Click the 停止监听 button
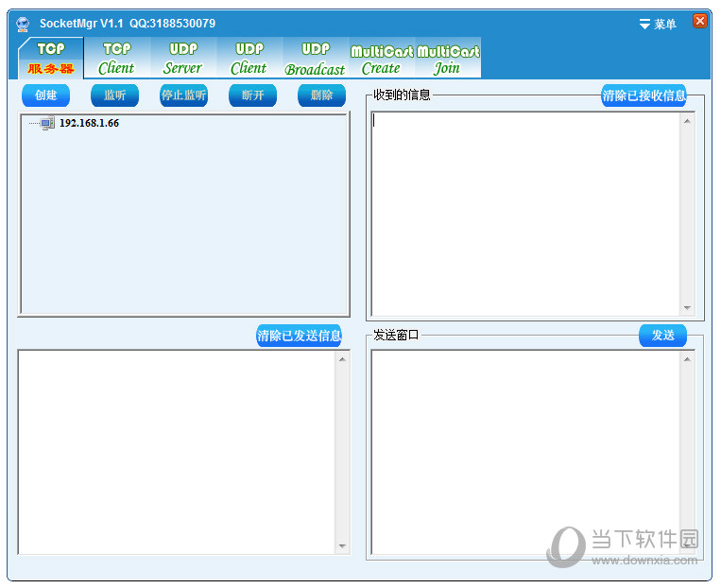 (184, 95)
